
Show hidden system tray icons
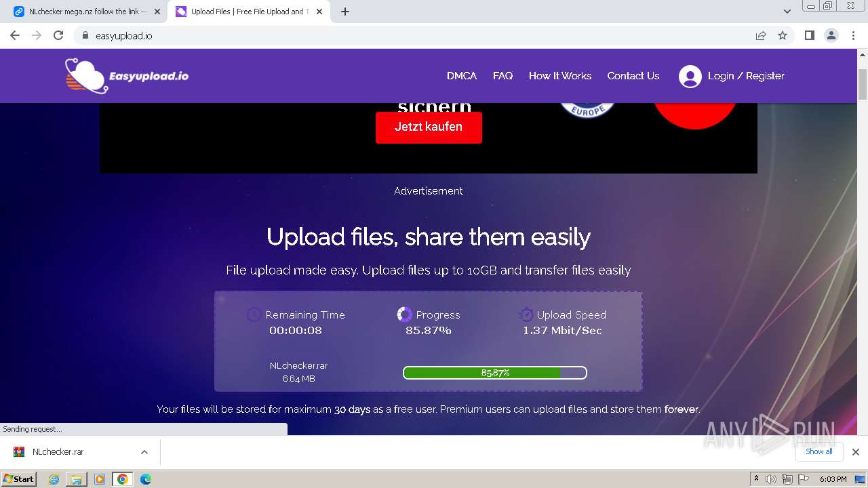click(x=756, y=479)
